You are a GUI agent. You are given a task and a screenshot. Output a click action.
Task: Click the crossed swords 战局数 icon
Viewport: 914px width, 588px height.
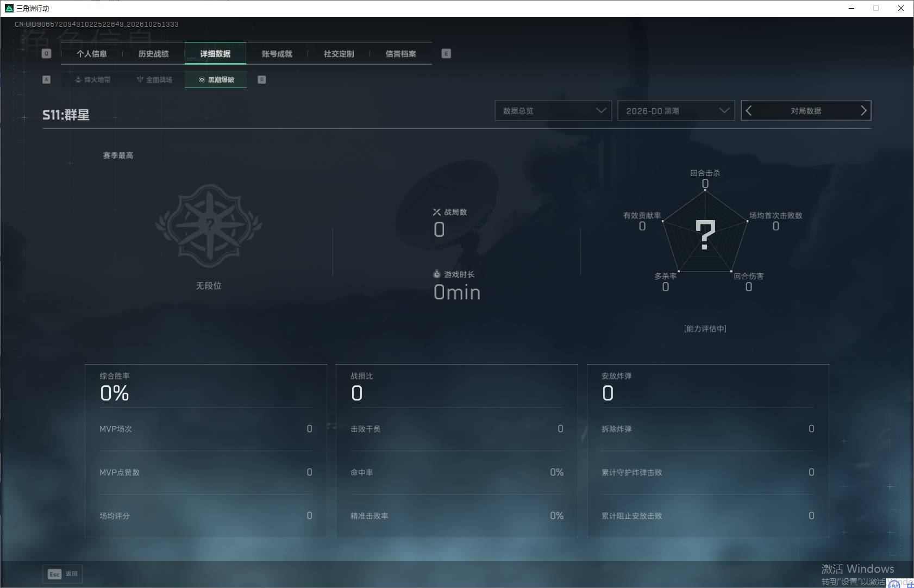click(437, 212)
